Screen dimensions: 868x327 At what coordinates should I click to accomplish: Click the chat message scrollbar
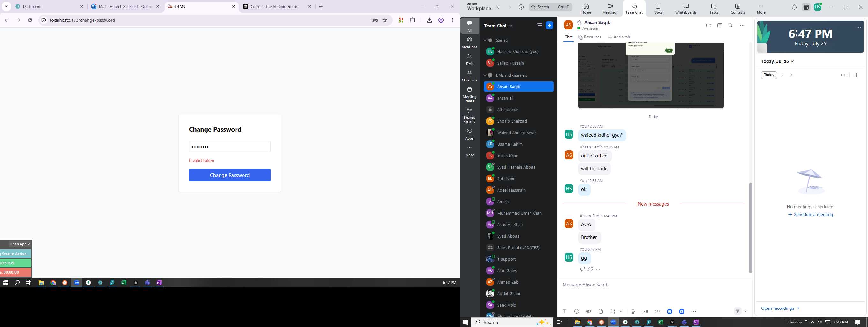pos(750,228)
